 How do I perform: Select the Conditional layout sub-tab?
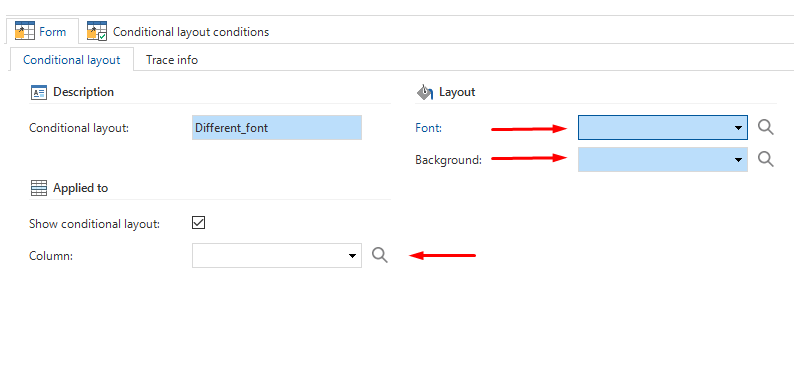point(72,60)
